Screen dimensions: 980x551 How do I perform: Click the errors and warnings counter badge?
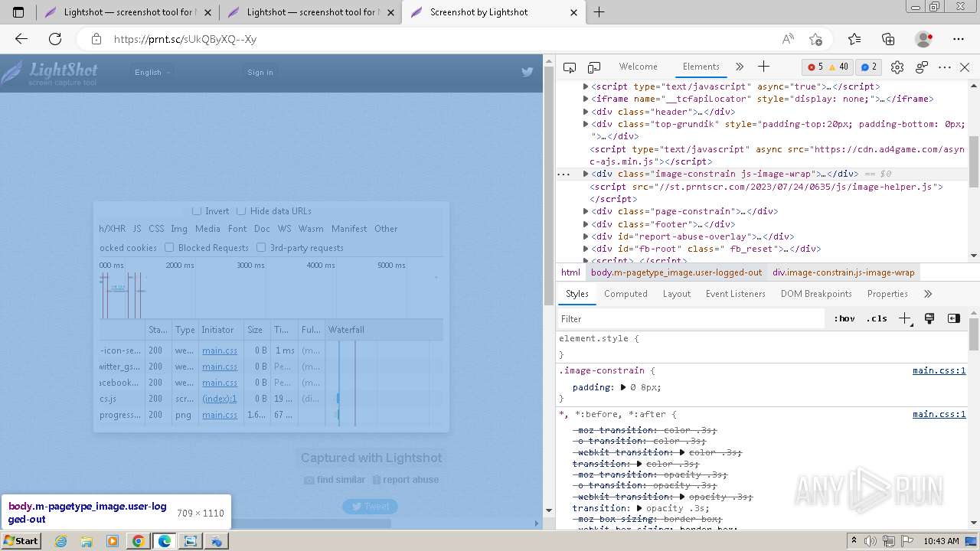pyautogui.click(x=828, y=67)
